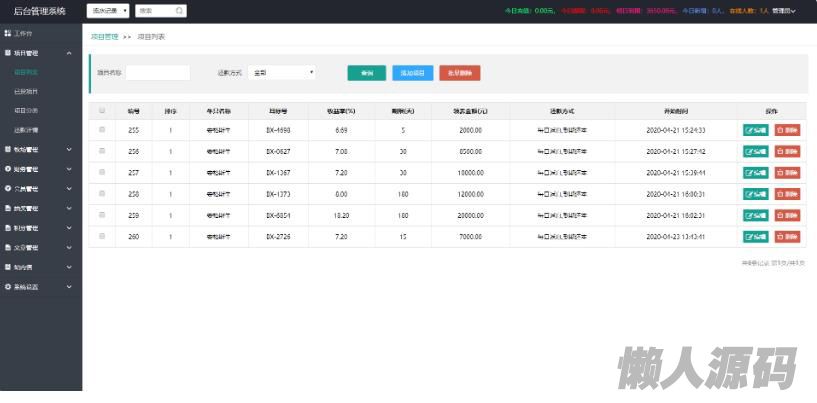The width and height of the screenshot is (817, 403).
Task: Expand the sidebar menu just below 还款计算
Action: [69, 150]
